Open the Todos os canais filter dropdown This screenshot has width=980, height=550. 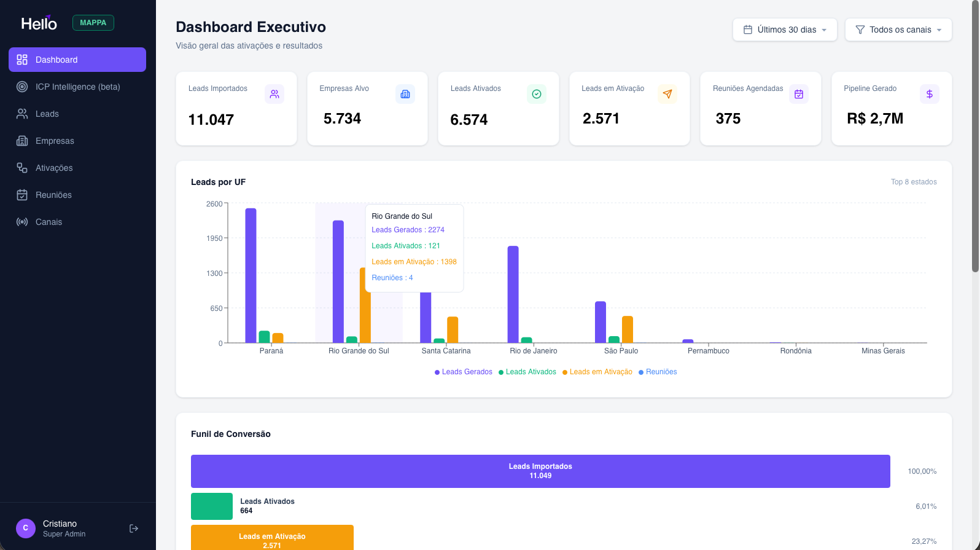point(898,29)
